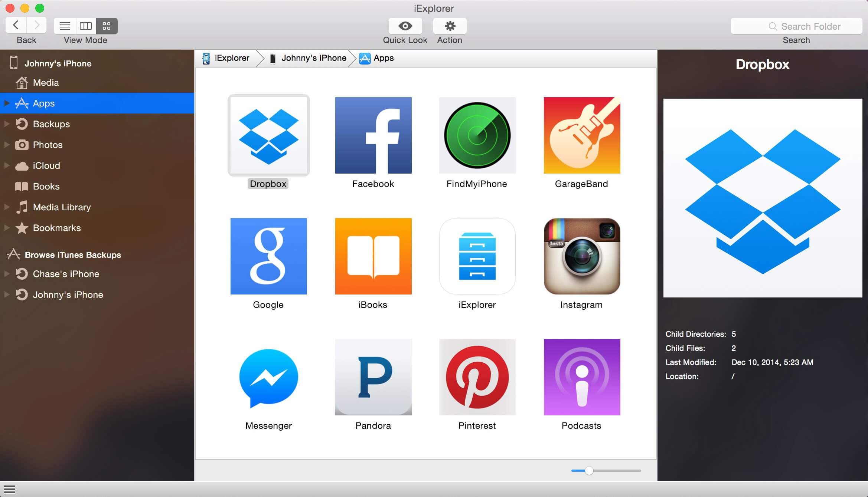Click Browse iTunes Backups
This screenshot has width=868, height=497.
[72, 254]
